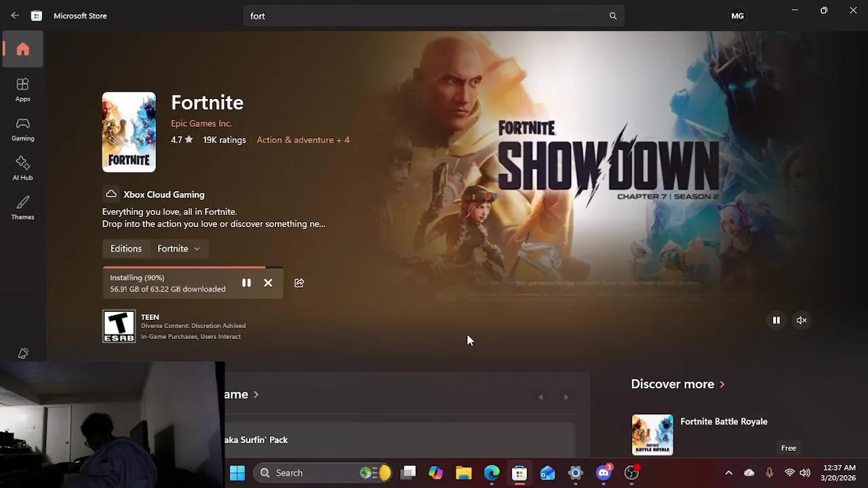
Task: Open Windows Start menu
Action: [237, 473]
